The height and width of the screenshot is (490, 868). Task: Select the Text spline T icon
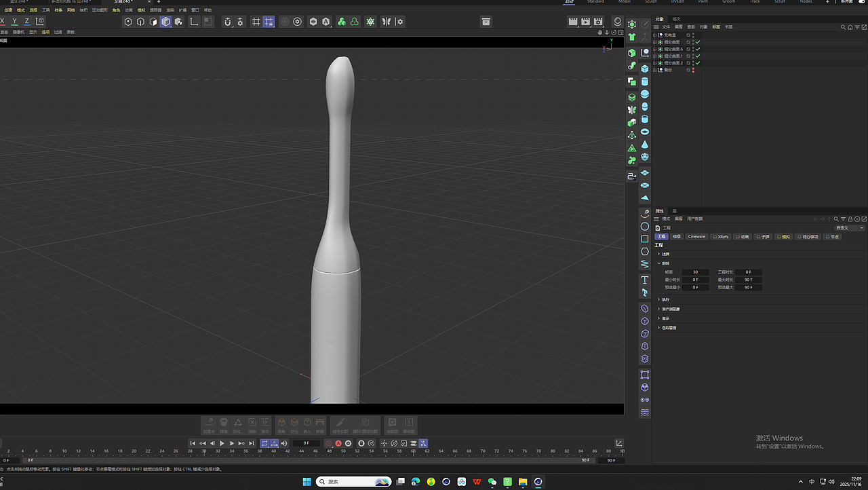[x=645, y=280]
